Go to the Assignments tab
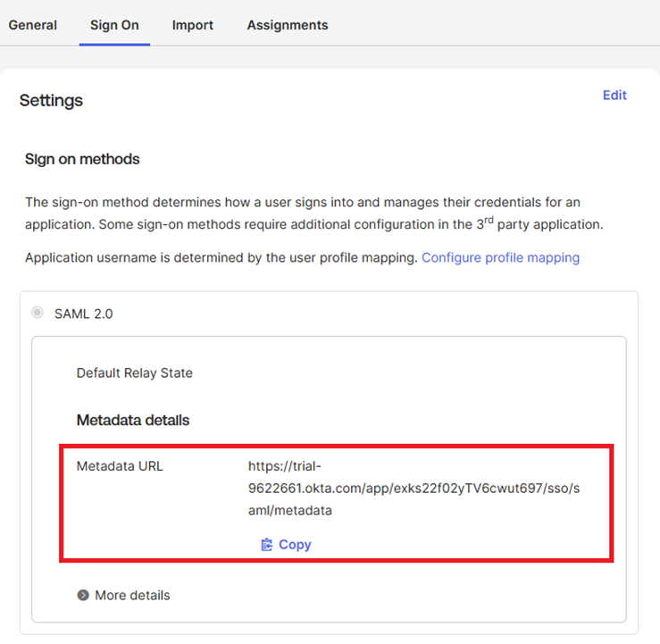 tap(288, 25)
